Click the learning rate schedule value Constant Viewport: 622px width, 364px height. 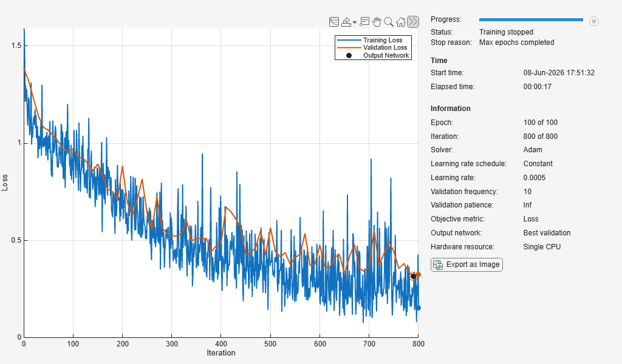tap(538, 164)
